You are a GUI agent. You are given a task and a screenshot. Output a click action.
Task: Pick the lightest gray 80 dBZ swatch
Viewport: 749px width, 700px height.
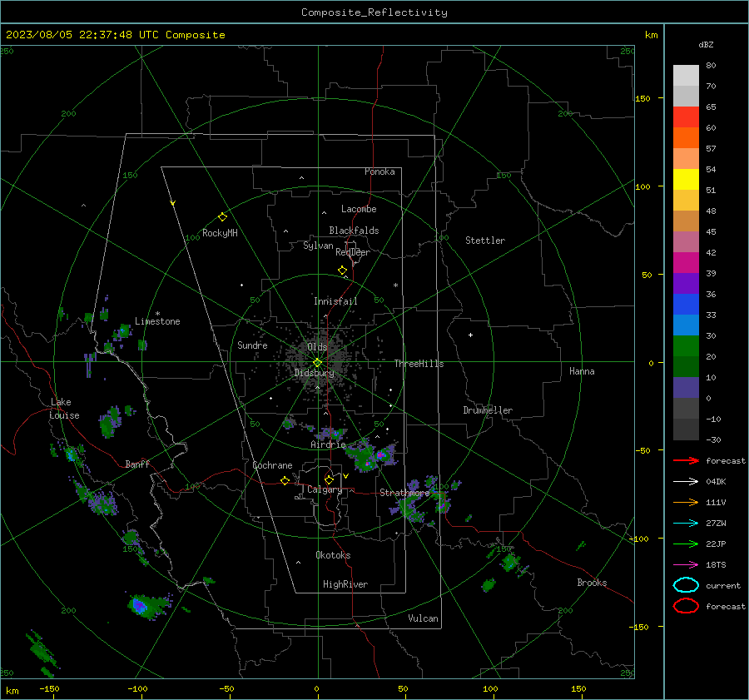coord(686,76)
